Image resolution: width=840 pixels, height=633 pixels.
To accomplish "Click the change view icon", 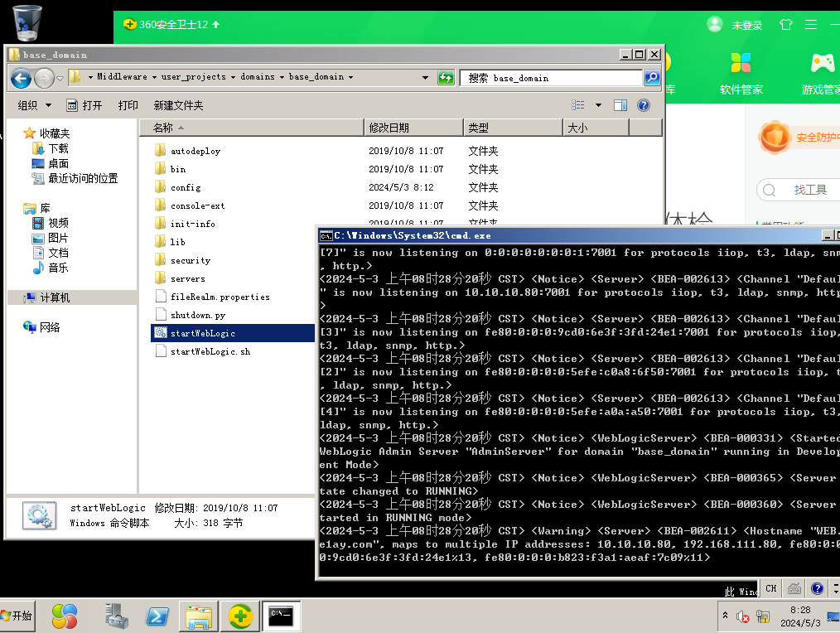I will click(578, 105).
